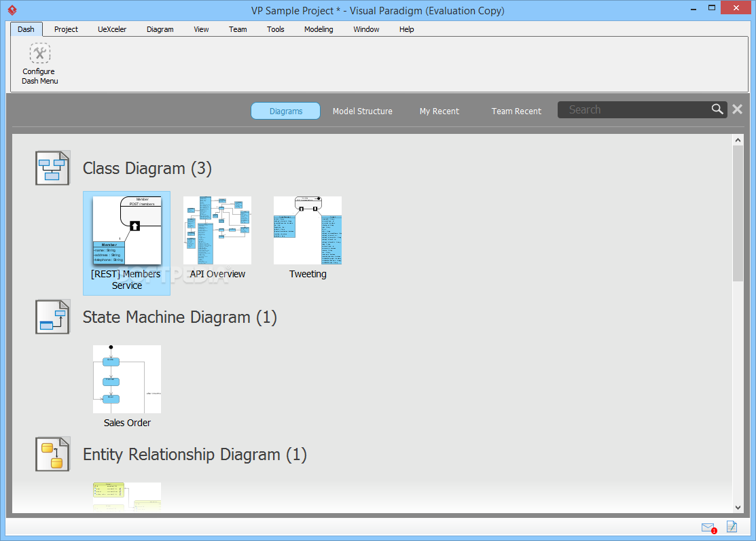Open the View menu
This screenshot has width=756, height=541.
[201, 29]
